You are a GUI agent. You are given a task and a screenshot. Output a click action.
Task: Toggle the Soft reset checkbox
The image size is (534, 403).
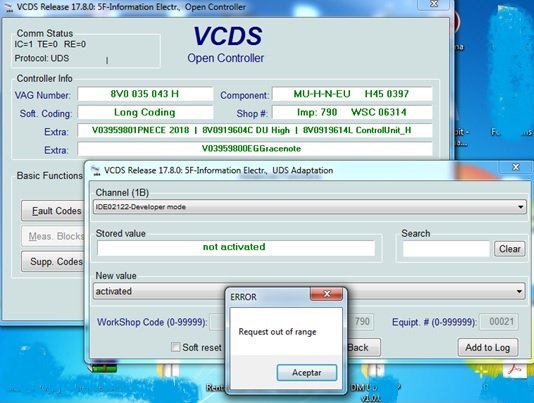(x=176, y=347)
